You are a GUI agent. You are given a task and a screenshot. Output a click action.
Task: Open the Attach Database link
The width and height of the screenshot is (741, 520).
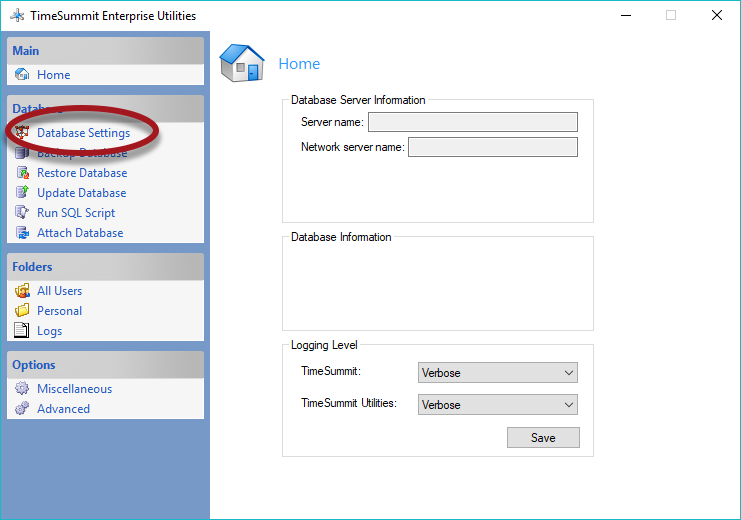(80, 233)
